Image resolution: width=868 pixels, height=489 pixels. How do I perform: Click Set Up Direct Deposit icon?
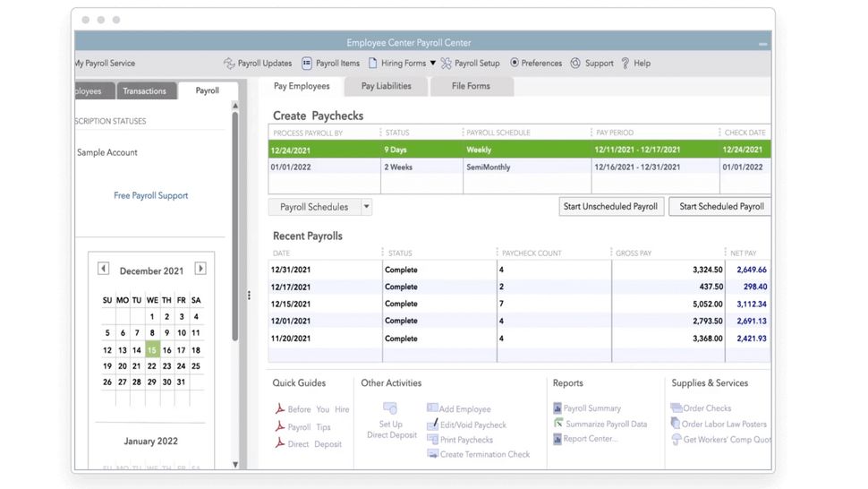pos(390,408)
